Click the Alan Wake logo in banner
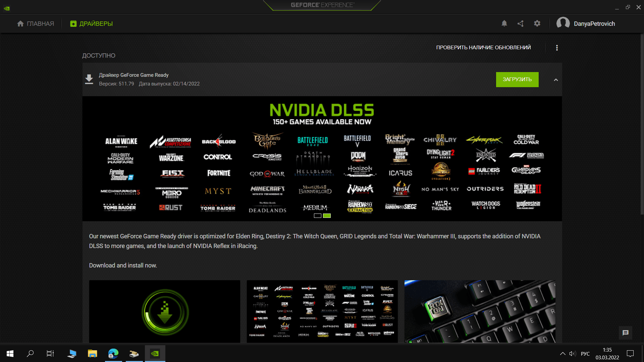 [121, 141]
